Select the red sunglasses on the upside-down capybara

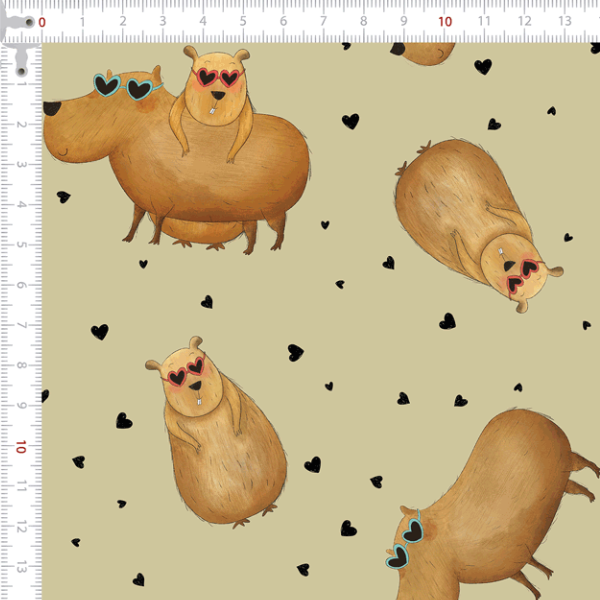point(522,278)
